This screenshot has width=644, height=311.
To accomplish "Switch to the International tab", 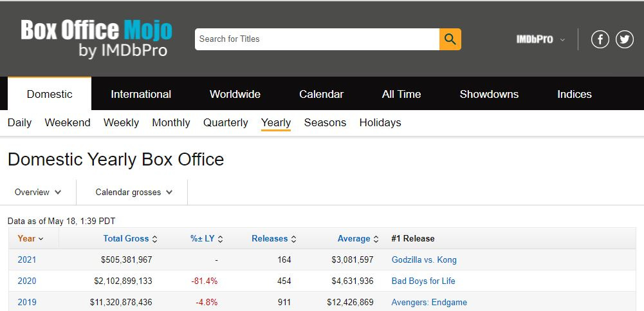I will tap(141, 94).
